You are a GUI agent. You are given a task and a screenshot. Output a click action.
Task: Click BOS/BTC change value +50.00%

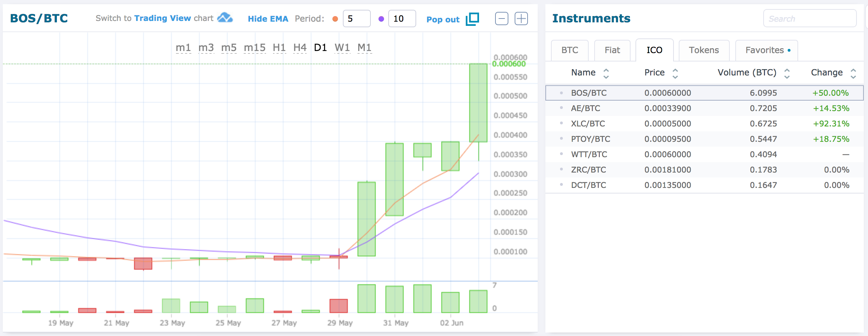point(830,93)
